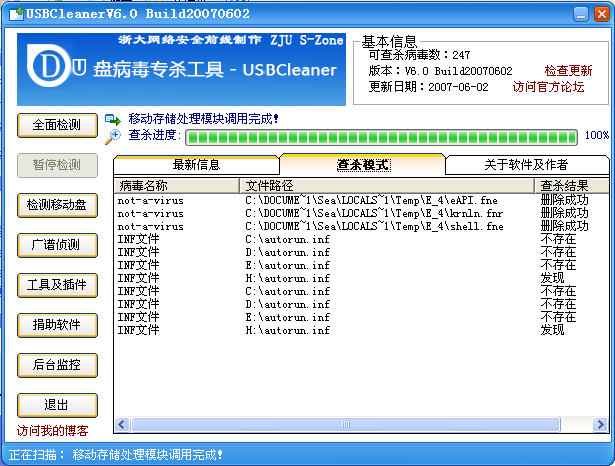Viewport: 615px width, 466px height.
Task: Click the 正在扫描 status bar message
Action: coord(116,455)
